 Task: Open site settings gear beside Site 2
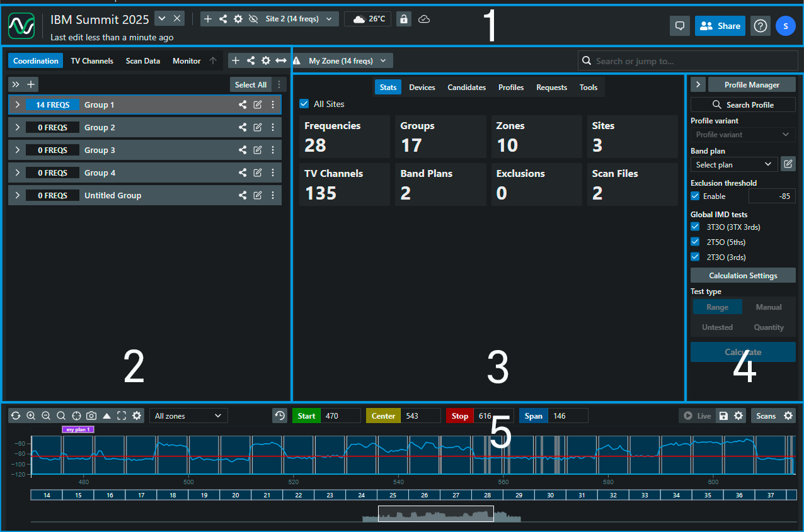238,19
